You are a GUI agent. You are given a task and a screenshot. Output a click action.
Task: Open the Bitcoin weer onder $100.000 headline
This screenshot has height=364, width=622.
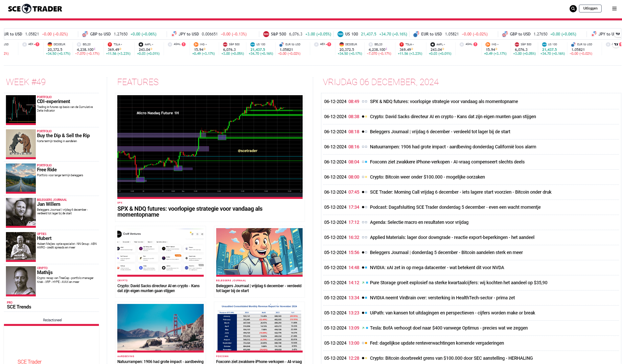(427, 177)
